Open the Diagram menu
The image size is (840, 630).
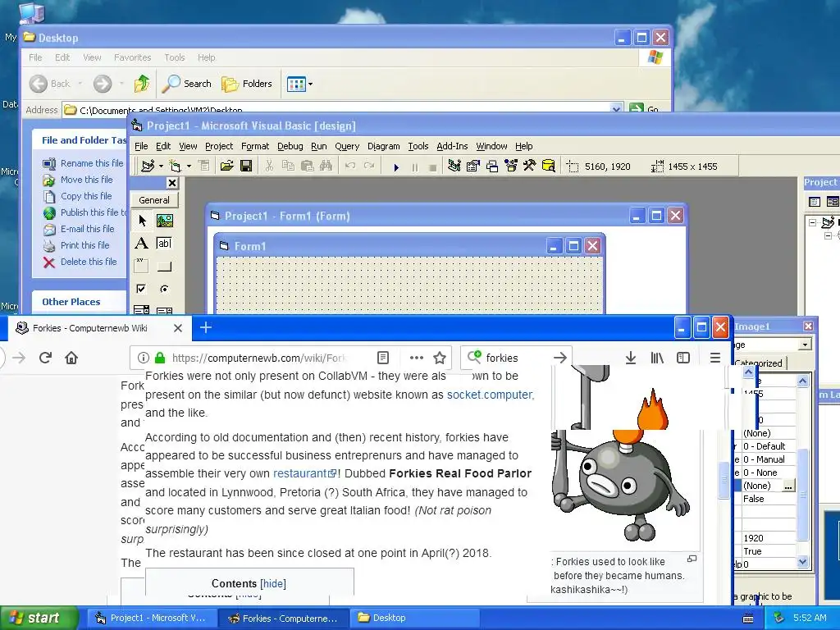(384, 146)
